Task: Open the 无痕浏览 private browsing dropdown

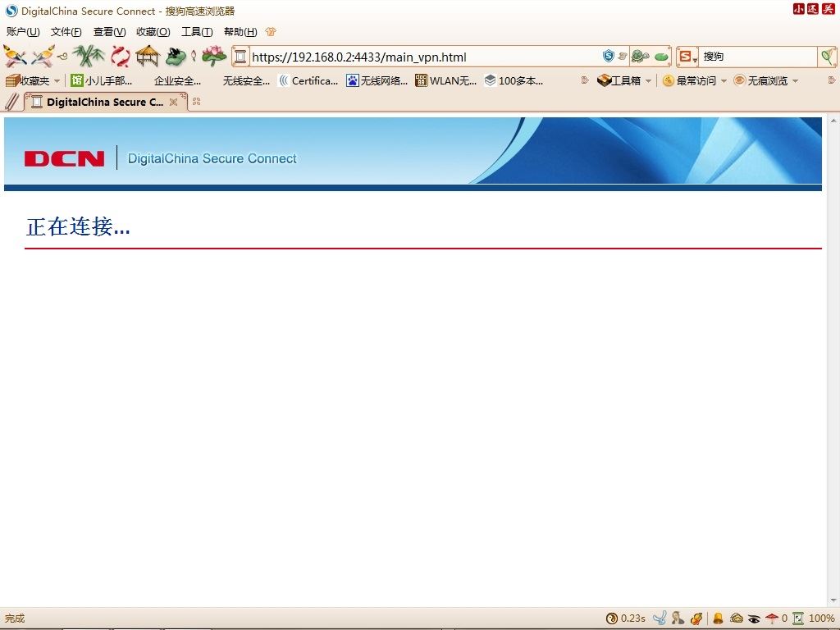Action: (x=766, y=81)
